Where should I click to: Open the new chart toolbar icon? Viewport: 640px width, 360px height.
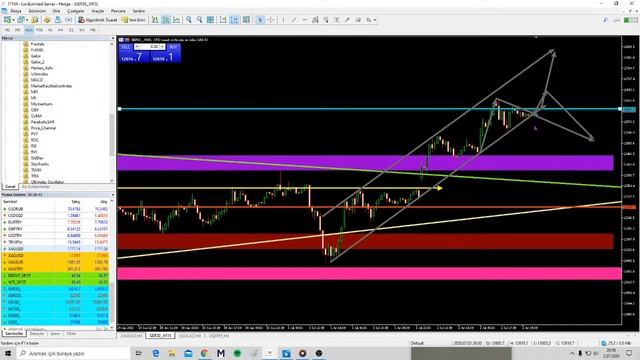pos(7,20)
